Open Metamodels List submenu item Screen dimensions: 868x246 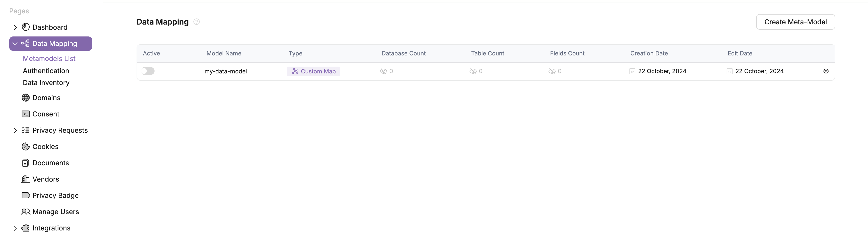tap(49, 58)
